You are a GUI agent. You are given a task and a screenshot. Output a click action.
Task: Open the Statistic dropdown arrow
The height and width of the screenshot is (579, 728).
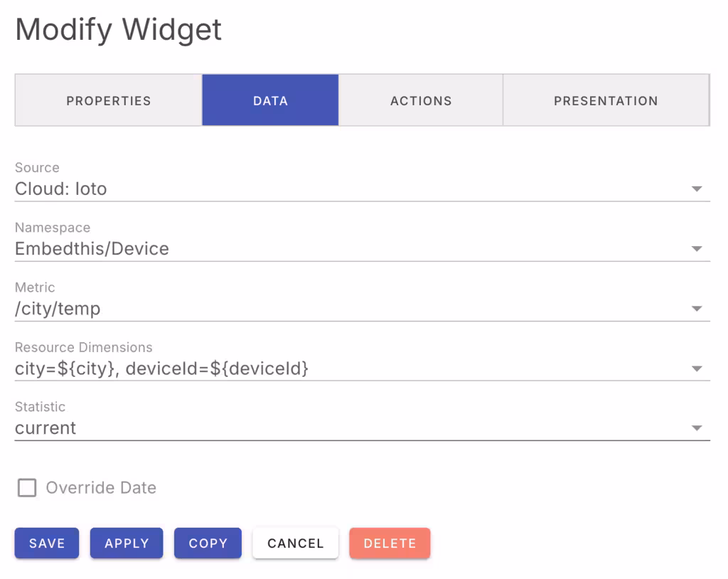pos(697,428)
